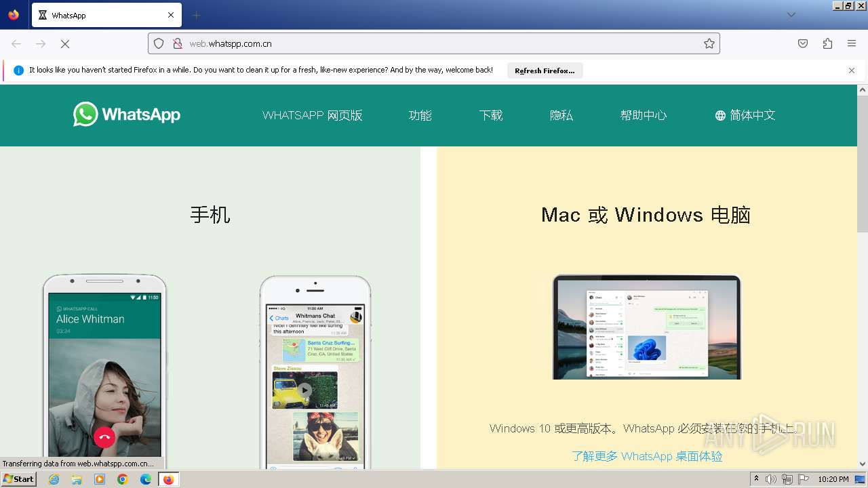
Task: Open a new tab with plus
Action: click(x=197, y=15)
